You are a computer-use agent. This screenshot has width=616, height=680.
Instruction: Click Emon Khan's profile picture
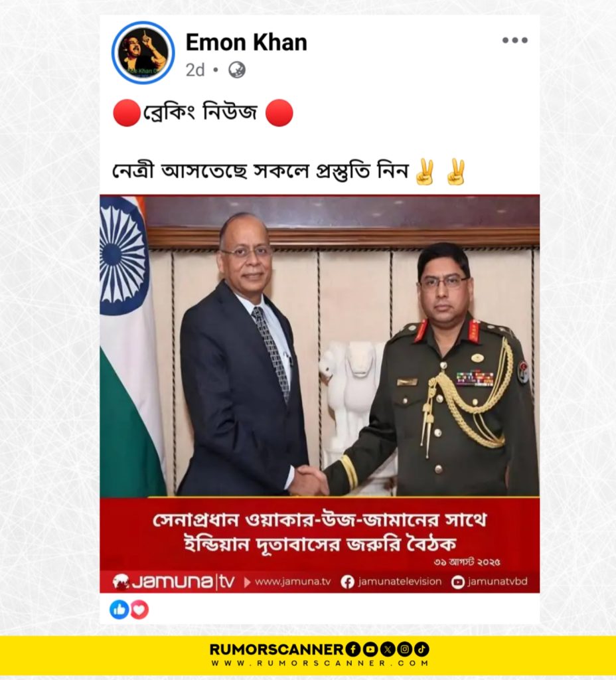pyautogui.click(x=143, y=52)
